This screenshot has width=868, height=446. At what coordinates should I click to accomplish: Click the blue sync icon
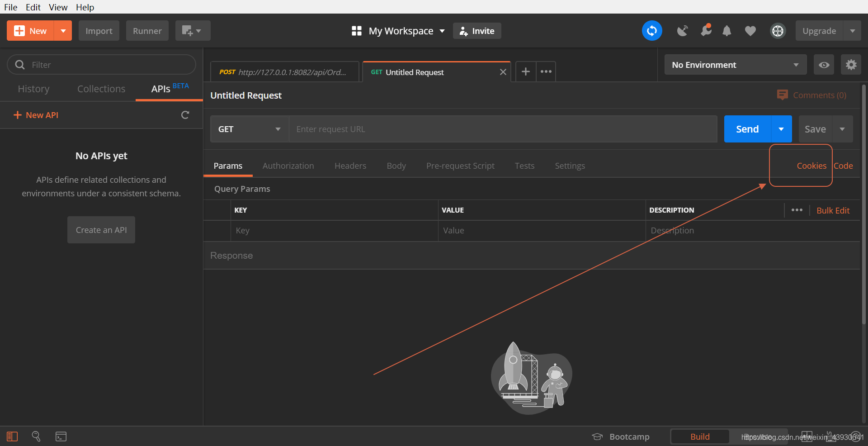pyautogui.click(x=651, y=31)
